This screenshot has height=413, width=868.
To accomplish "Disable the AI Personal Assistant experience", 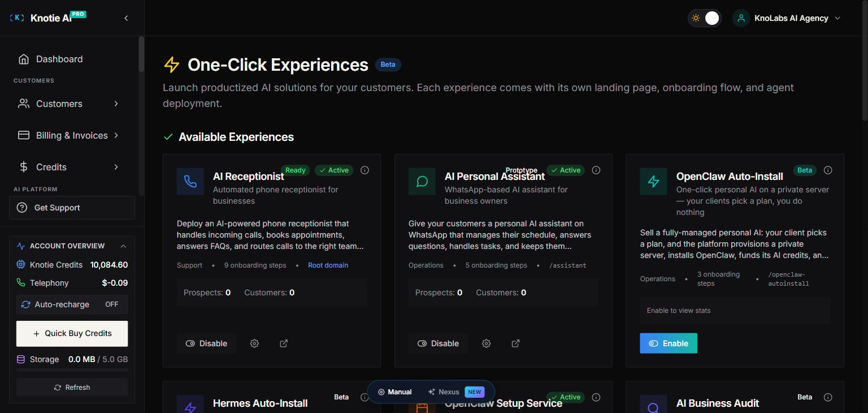I will (x=439, y=343).
